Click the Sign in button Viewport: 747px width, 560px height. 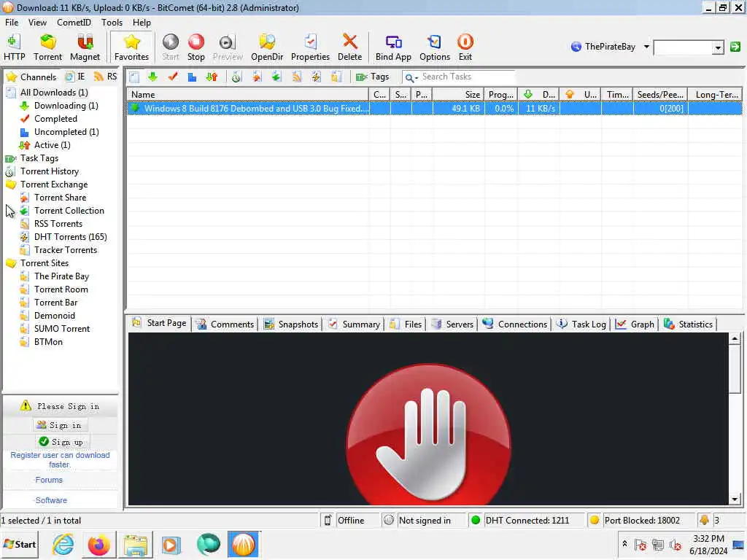[60, 425]
